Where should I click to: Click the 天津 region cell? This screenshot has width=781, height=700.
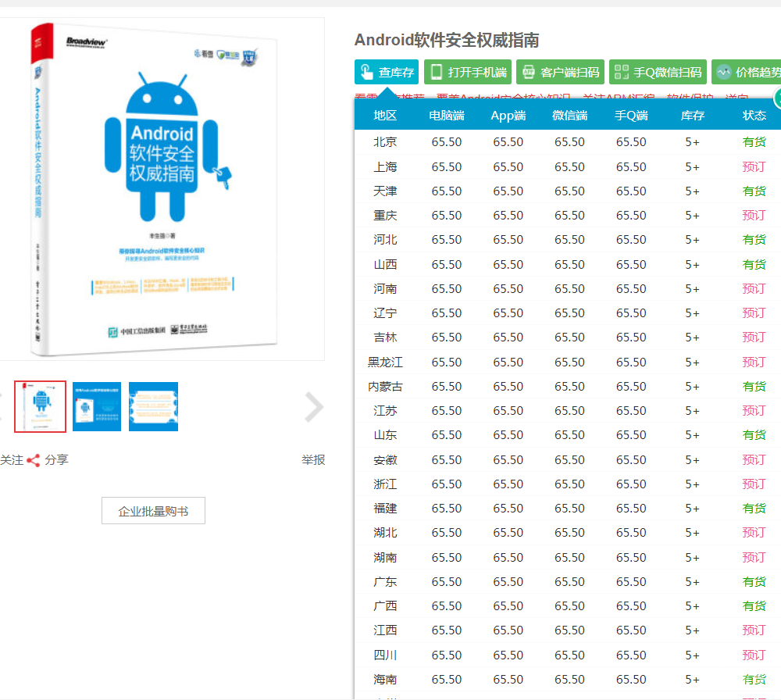385,191
